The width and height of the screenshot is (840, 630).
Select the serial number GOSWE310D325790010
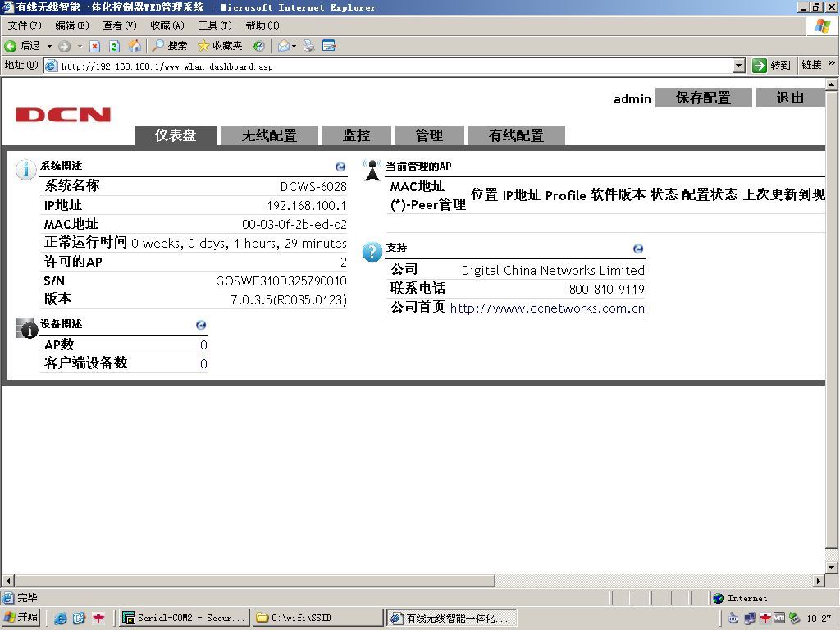(x=281, y=281)
